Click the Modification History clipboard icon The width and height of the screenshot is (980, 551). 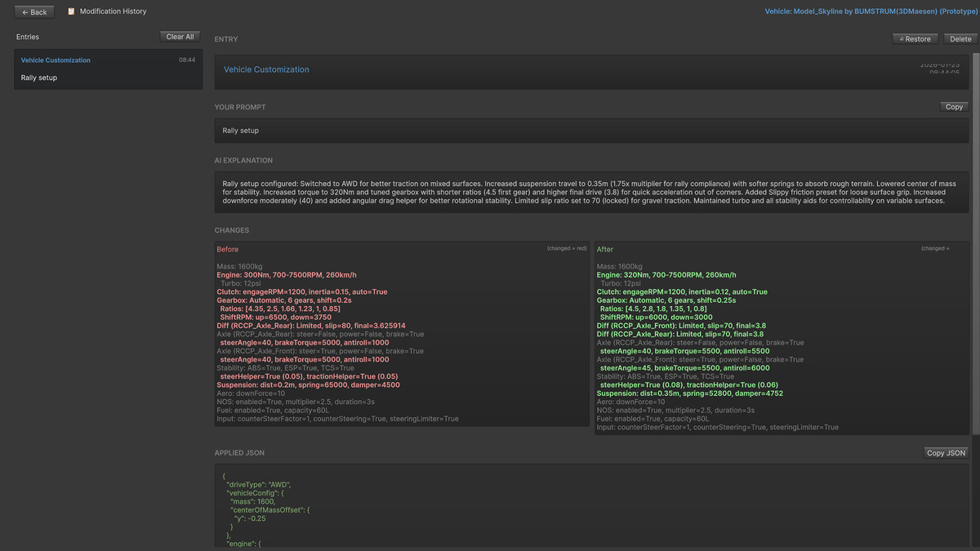[71, 11]
